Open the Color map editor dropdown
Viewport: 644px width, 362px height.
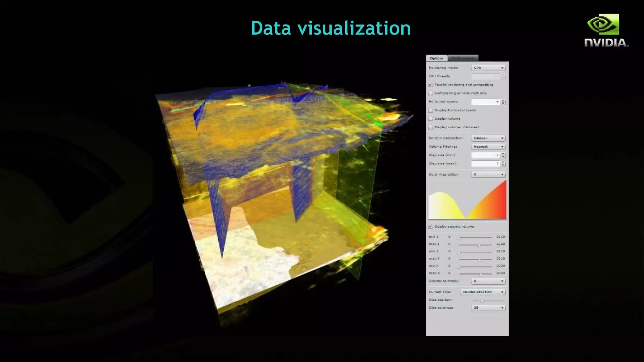pos(488,174)
